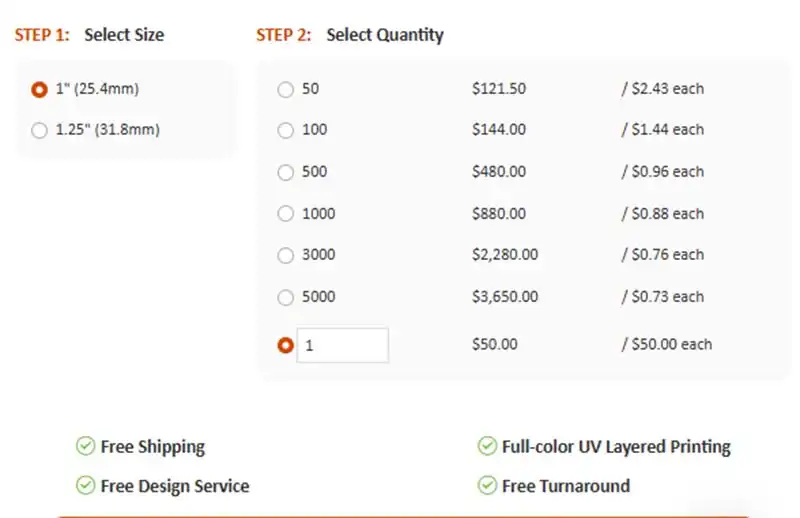Image resolution: width=800 pixels, height=518 pixels.
Task: Click the Free Design Service checkmark icon
Action: point(86,486)
